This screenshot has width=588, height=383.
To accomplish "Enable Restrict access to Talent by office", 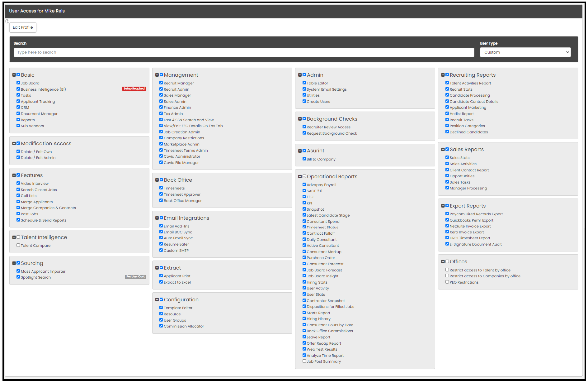I will click(447, 270).
